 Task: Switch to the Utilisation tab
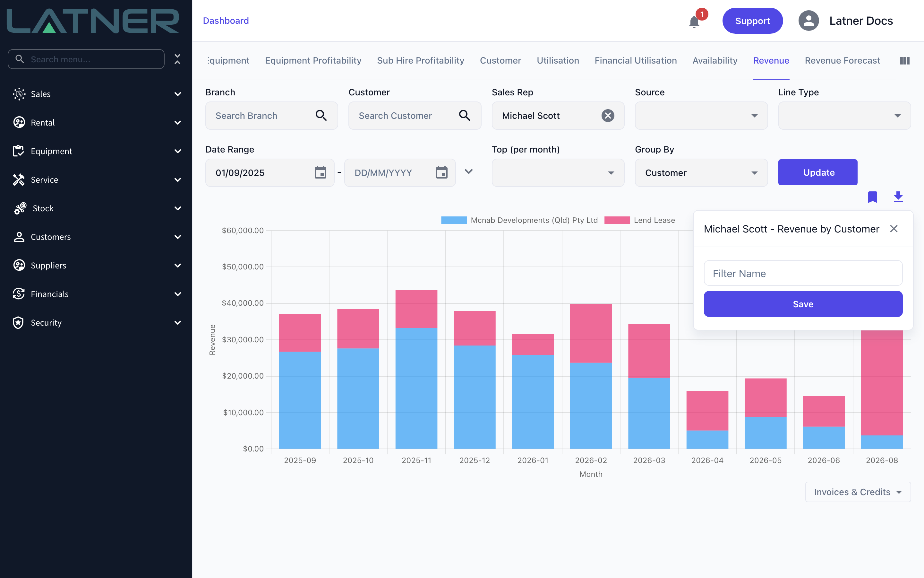click(x=558, y=60)
